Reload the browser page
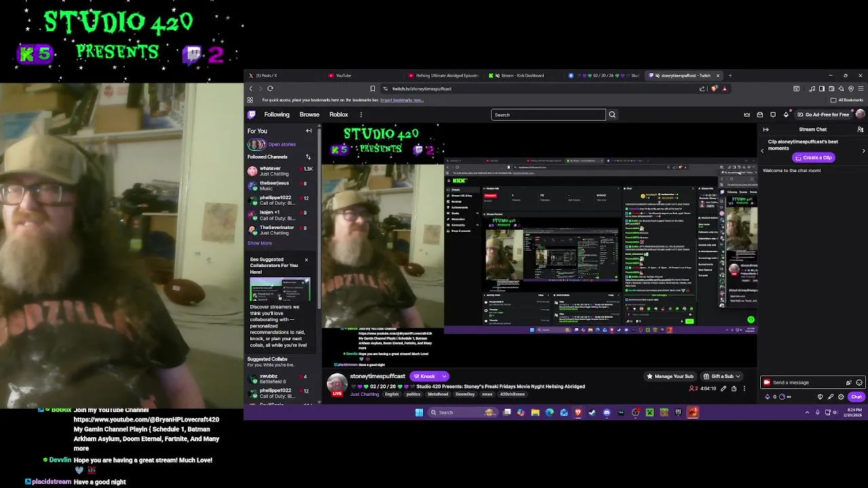 270,88
